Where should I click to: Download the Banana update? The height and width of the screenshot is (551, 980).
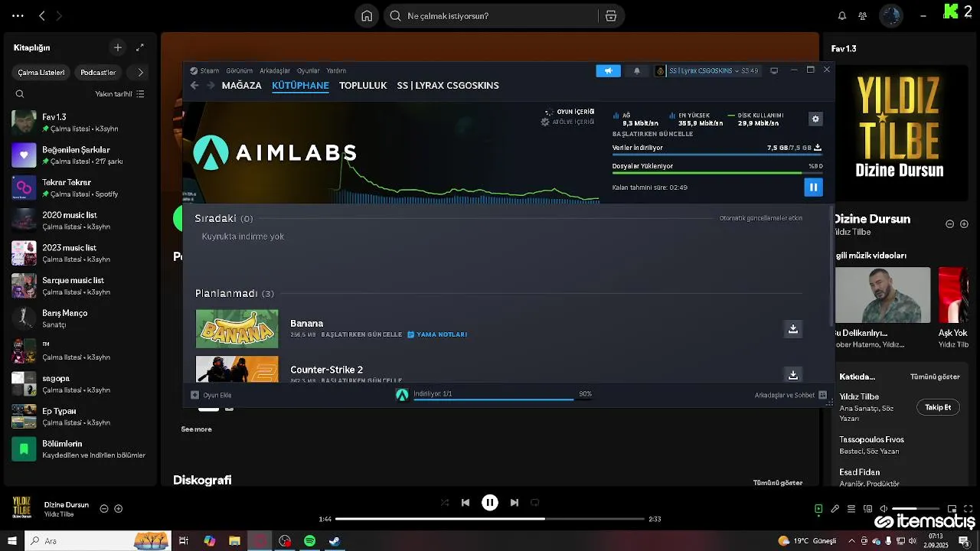click(793, 328)
